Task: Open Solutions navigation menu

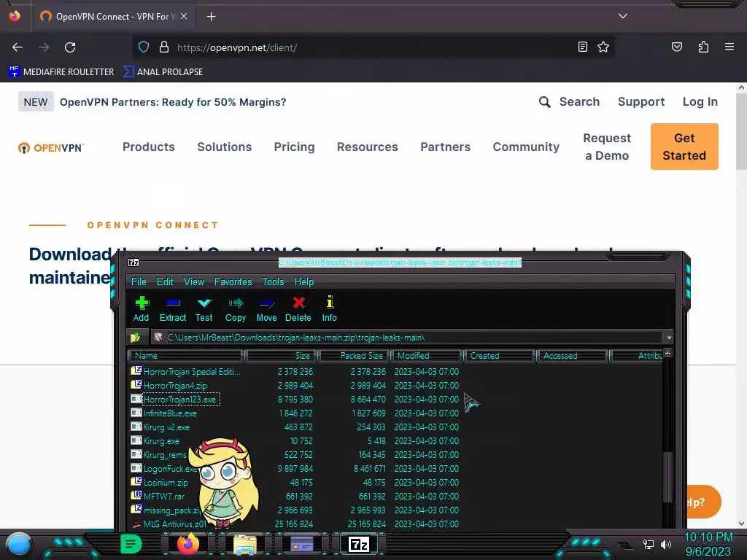Action: point(225,147)
